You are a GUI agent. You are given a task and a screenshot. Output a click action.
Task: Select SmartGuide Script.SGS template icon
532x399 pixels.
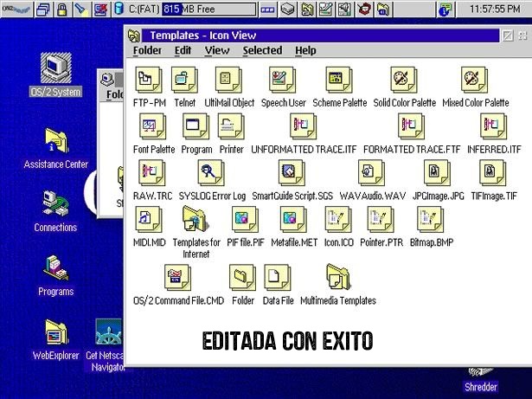(x=292, y=173)
